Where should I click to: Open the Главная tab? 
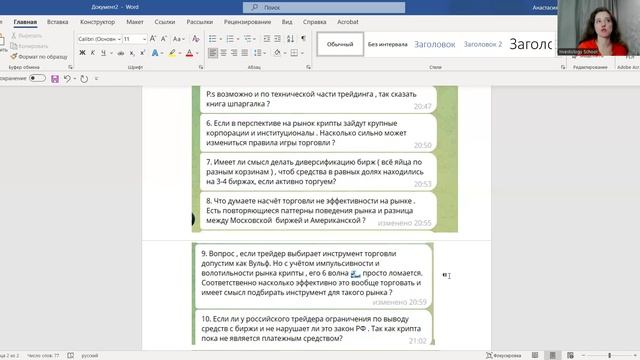click(25, 22)
